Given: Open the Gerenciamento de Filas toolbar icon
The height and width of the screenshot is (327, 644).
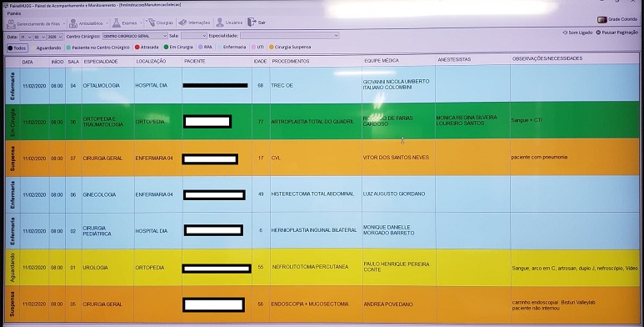Looking at the screenshot, I should coord(12,24).
